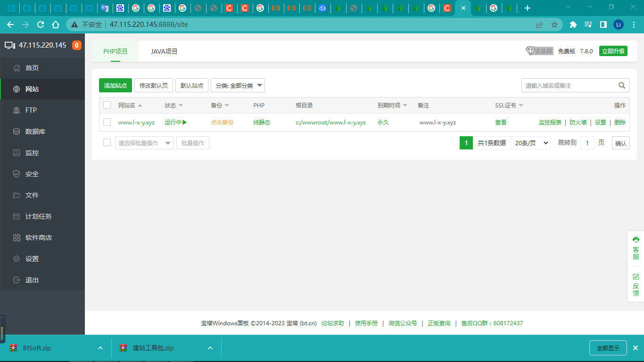
Task: Switch to the JAVA项目 tab
Action: coord(164,51)
